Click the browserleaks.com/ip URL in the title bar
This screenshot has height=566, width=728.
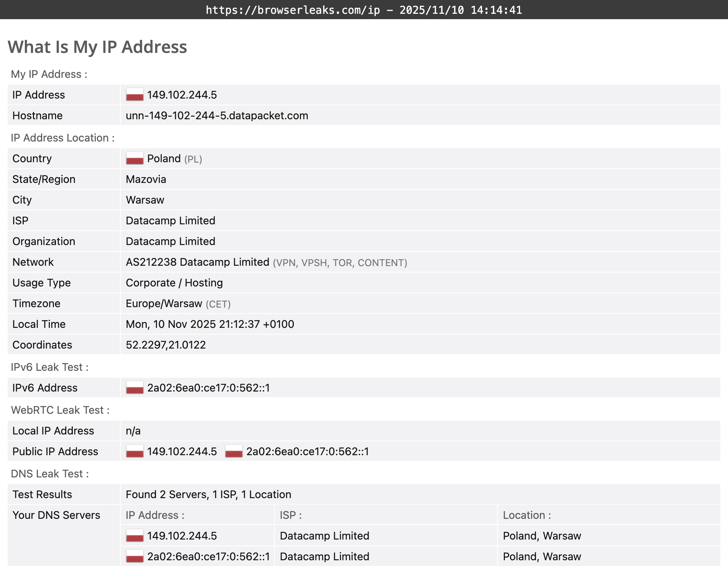pyautogui.click(x=292, y=10)
